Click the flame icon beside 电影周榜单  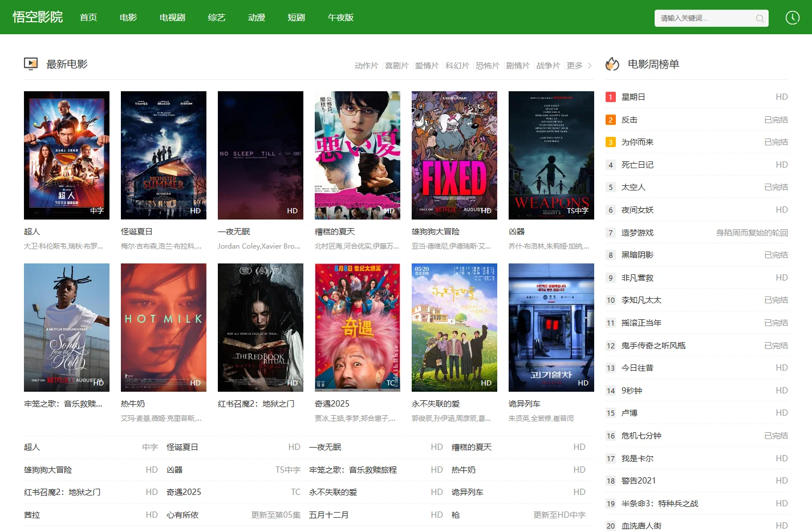coord(612,64)
